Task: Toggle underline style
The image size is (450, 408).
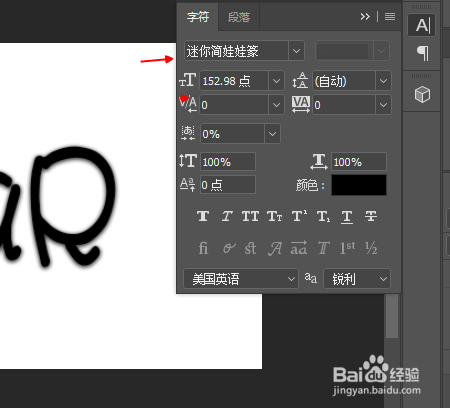Action: [347, 217]
